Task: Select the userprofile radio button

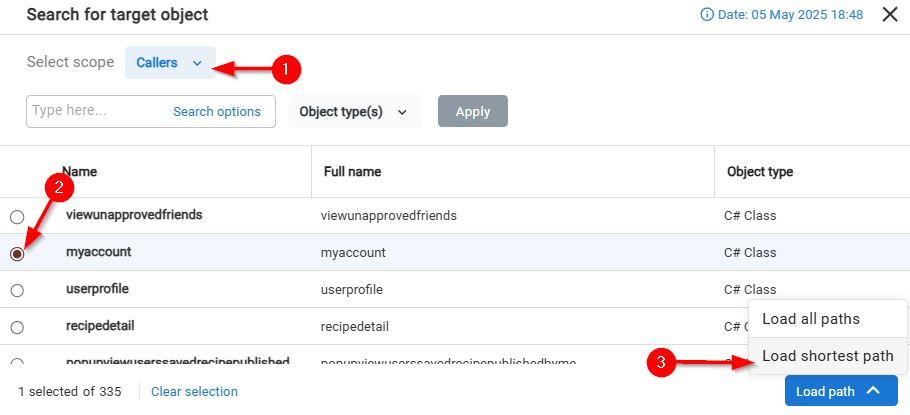Action: point(17,290)
